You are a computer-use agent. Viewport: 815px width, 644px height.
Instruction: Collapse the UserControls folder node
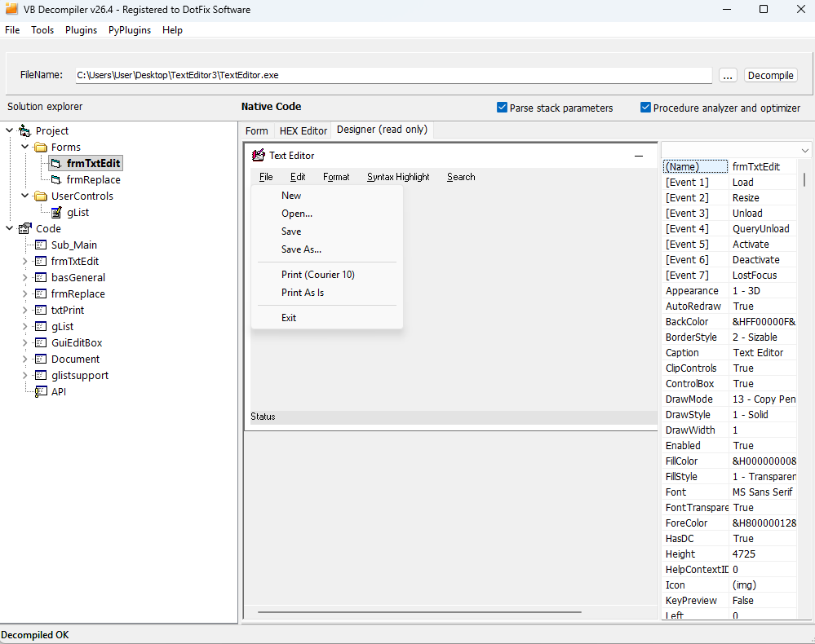(25, 196)
